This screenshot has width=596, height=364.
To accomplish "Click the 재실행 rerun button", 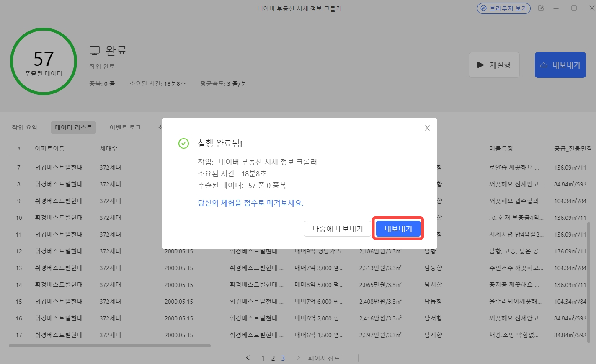I will pyautogui.click(x=494, y=65).
